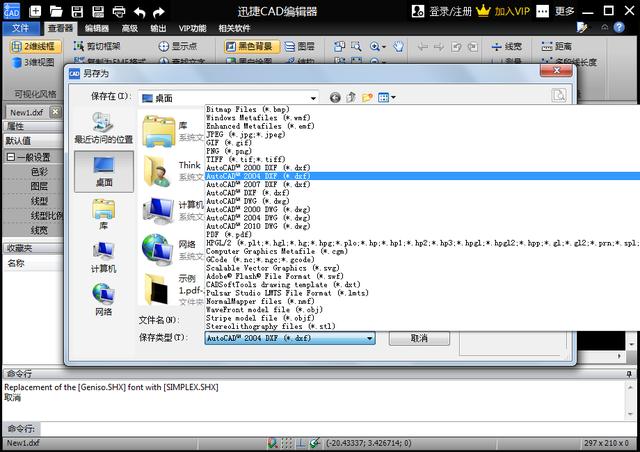
Task: Click the Layers button in ribbon
Action: pos(300,47)
